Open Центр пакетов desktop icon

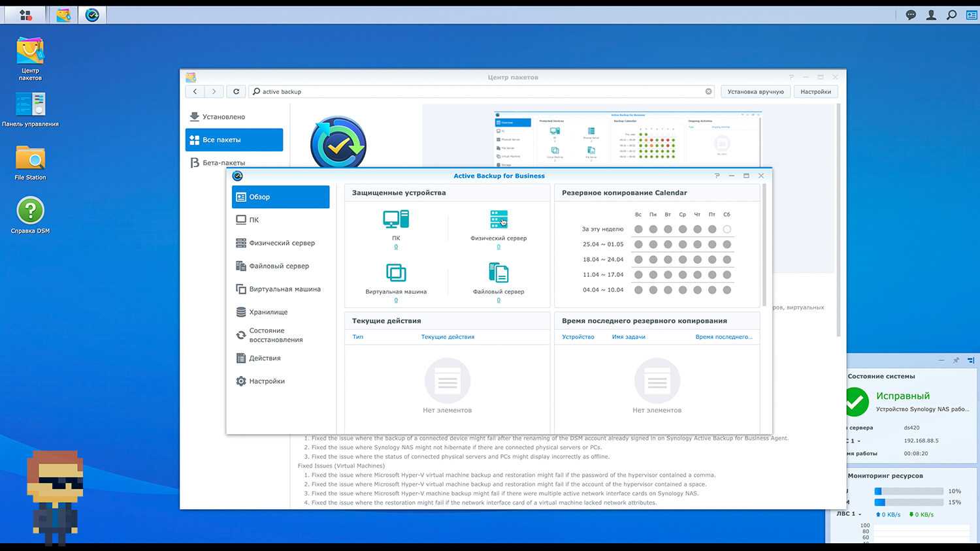tap(30, 52)
